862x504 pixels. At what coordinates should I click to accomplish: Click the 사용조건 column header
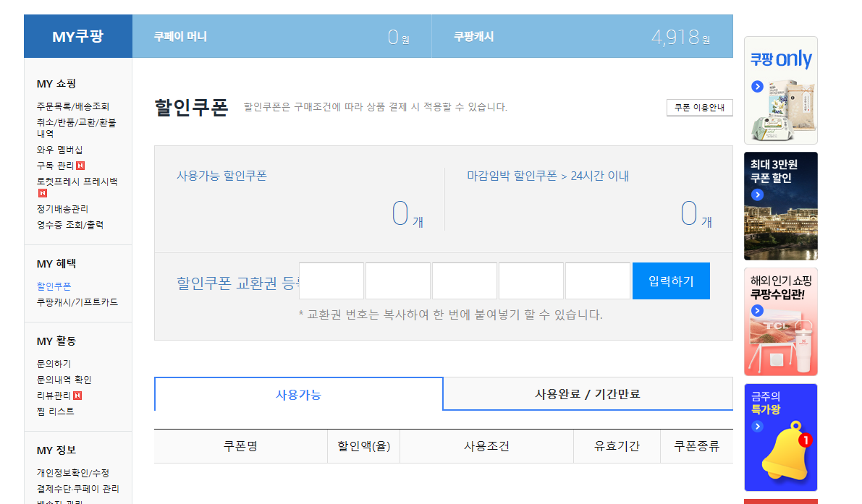click(x=486, y=446)
